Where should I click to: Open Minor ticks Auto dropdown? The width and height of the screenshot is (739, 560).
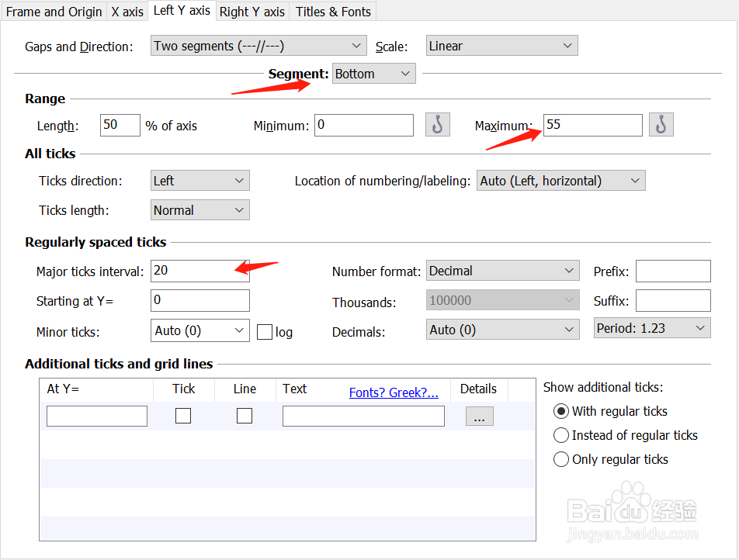point(199,330)
